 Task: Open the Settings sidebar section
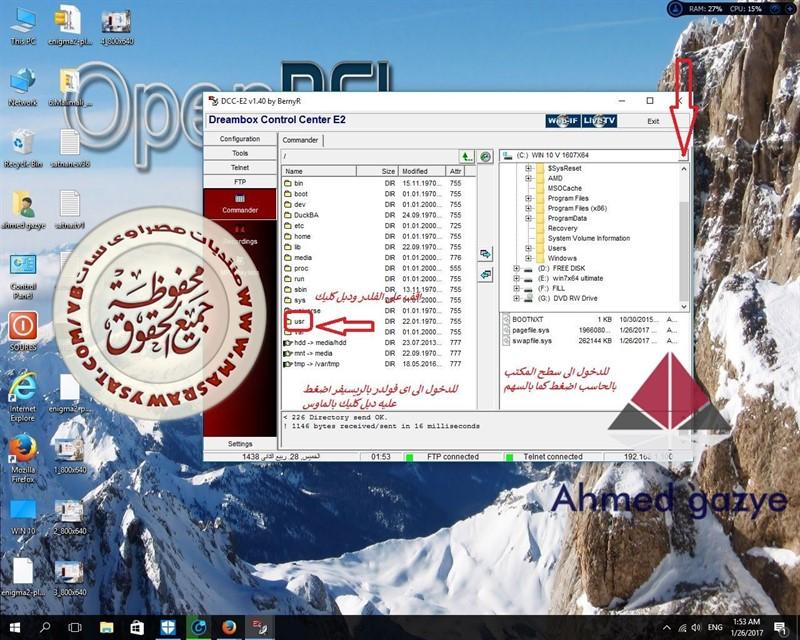240,444
